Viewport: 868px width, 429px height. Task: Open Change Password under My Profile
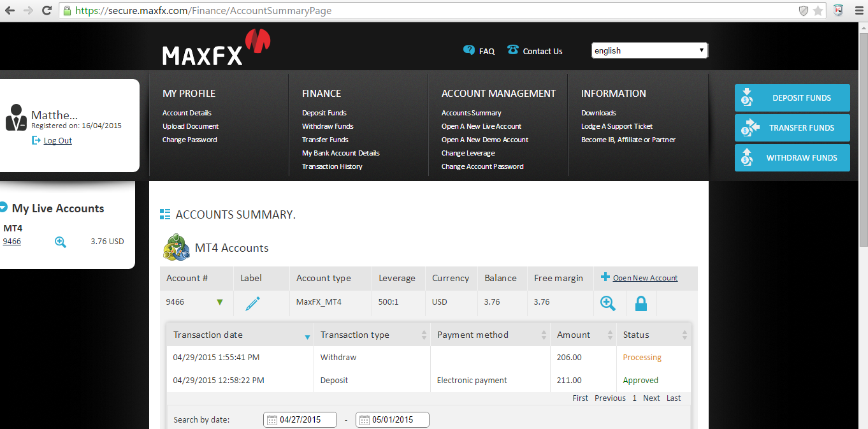(190, 140)
